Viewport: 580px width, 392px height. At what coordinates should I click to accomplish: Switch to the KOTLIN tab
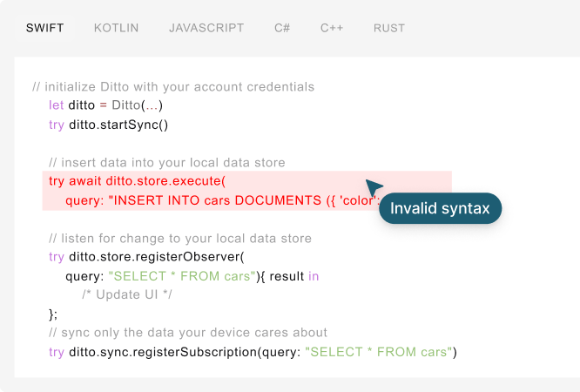click(x=116, y=28)
